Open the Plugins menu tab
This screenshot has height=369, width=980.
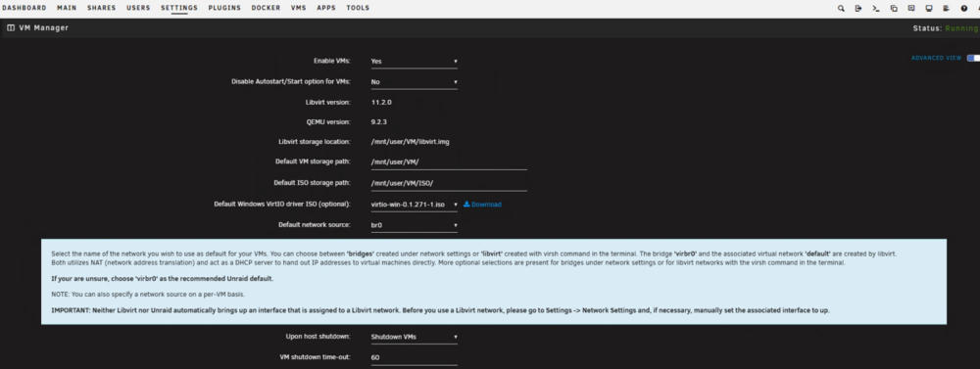224,8
